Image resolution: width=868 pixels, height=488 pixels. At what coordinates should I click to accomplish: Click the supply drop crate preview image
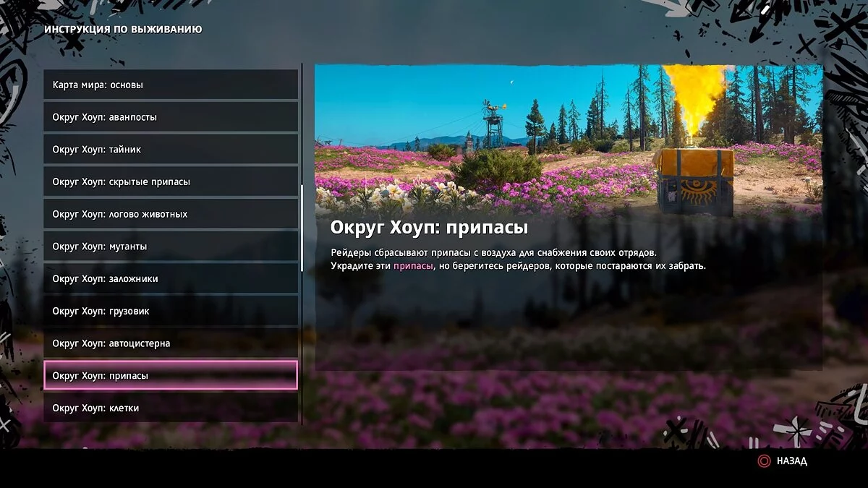(569, 141)
